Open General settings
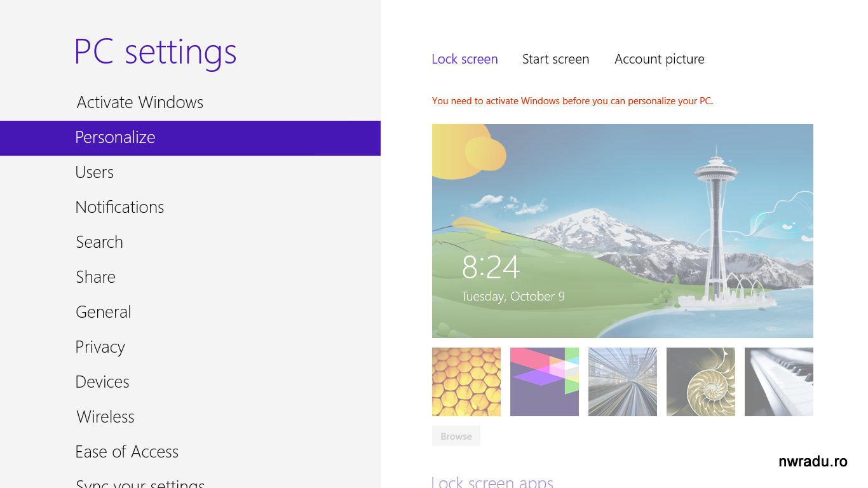Image resolution: width=868 pixels, height=488 pixels. 103,312
